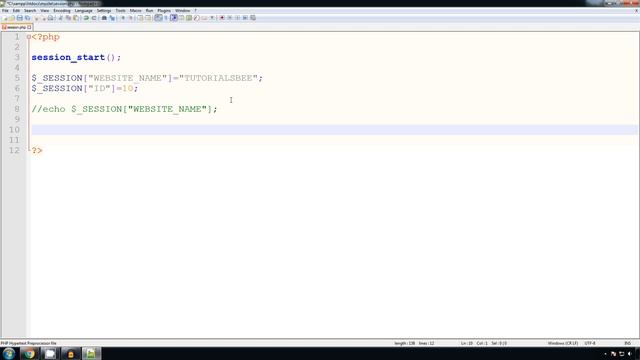Image resolution: width=640 pixels, height=360 pixels.
Task: Open the Tools menu
Action: coord(120,11)
